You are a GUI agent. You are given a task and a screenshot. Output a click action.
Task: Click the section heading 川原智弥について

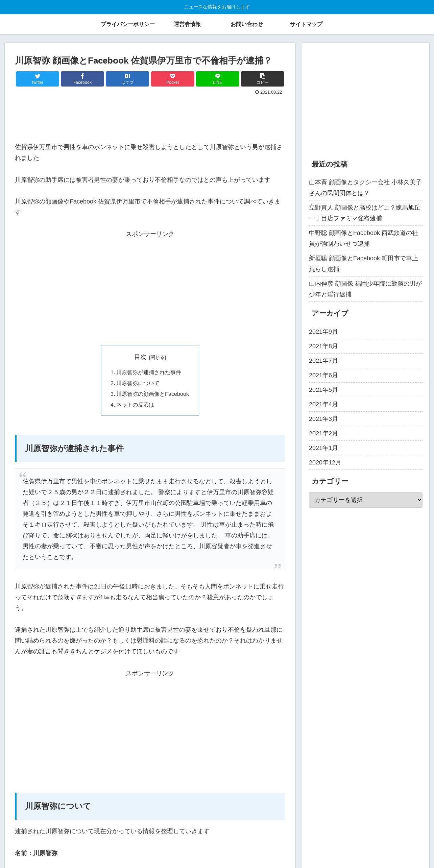click(x=58, y=806)
